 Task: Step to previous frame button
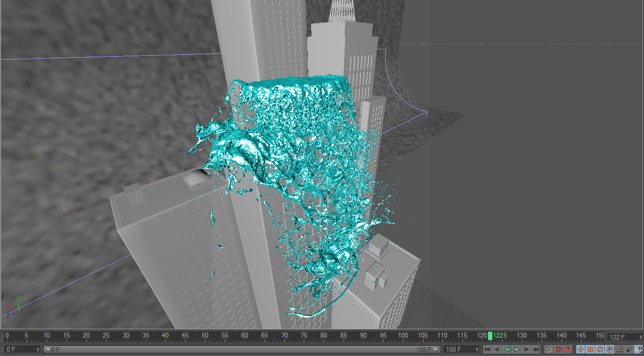[497, 349]
